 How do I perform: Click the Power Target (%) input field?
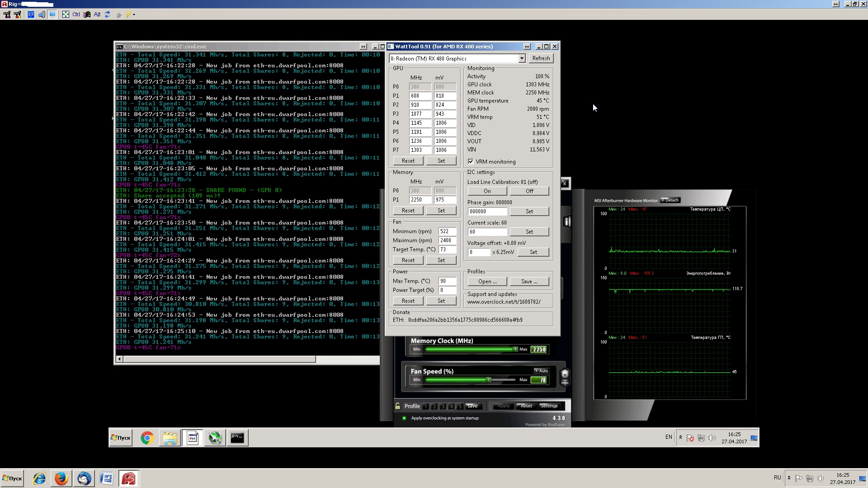pyautogui.click(x=447, y=290)
